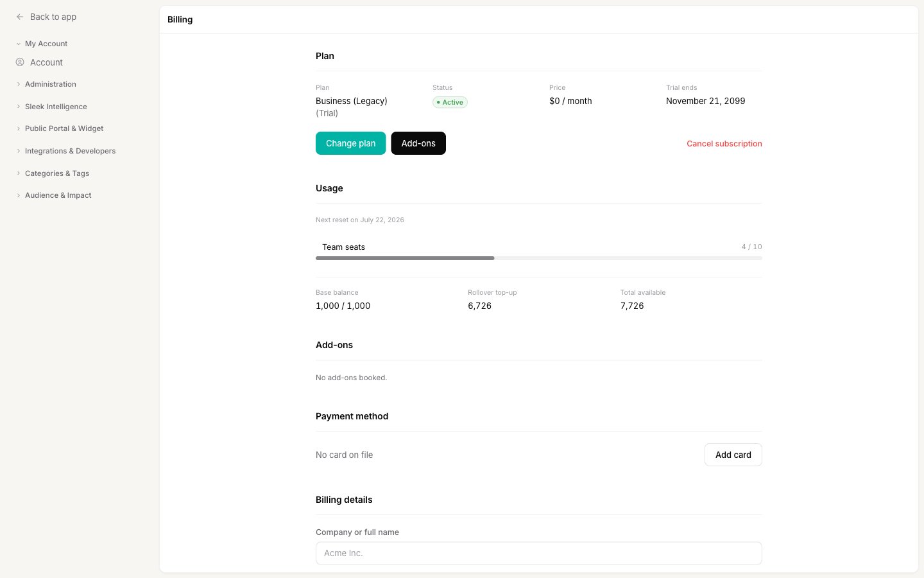
Task: Click Cancel subscription link
Action: pos(724,144)
